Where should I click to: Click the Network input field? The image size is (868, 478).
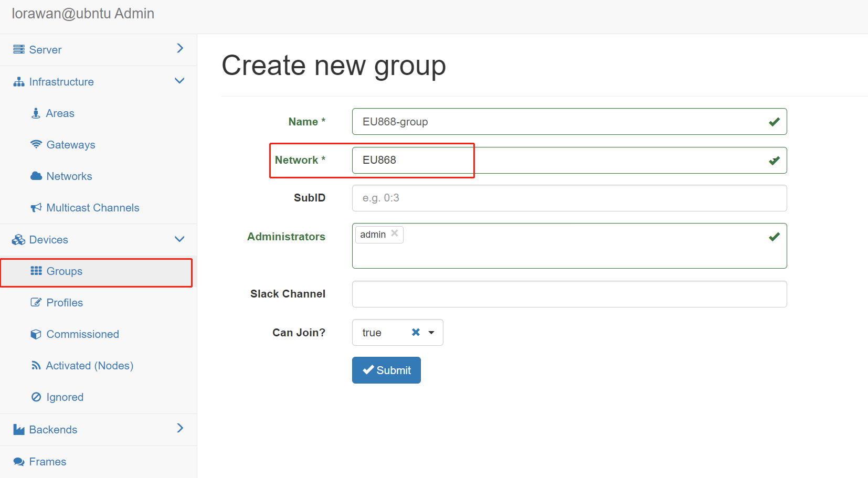click(569, 160)
